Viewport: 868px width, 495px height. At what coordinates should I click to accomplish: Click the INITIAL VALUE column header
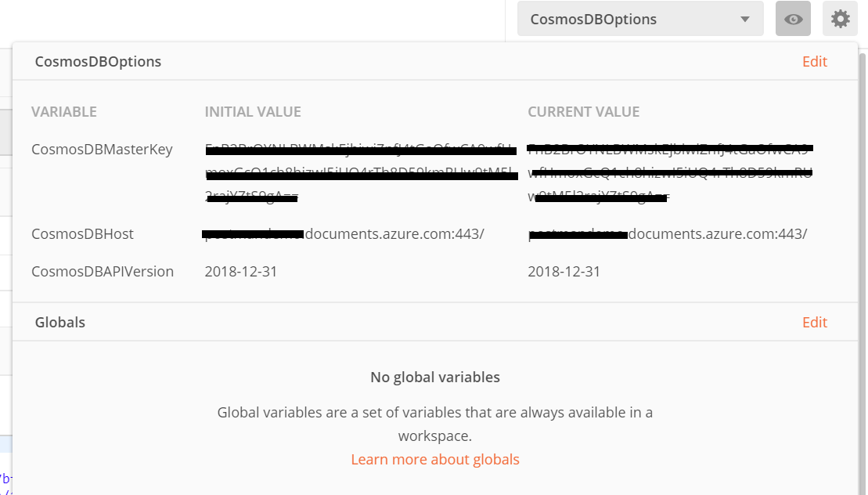[x=253, y=112]
